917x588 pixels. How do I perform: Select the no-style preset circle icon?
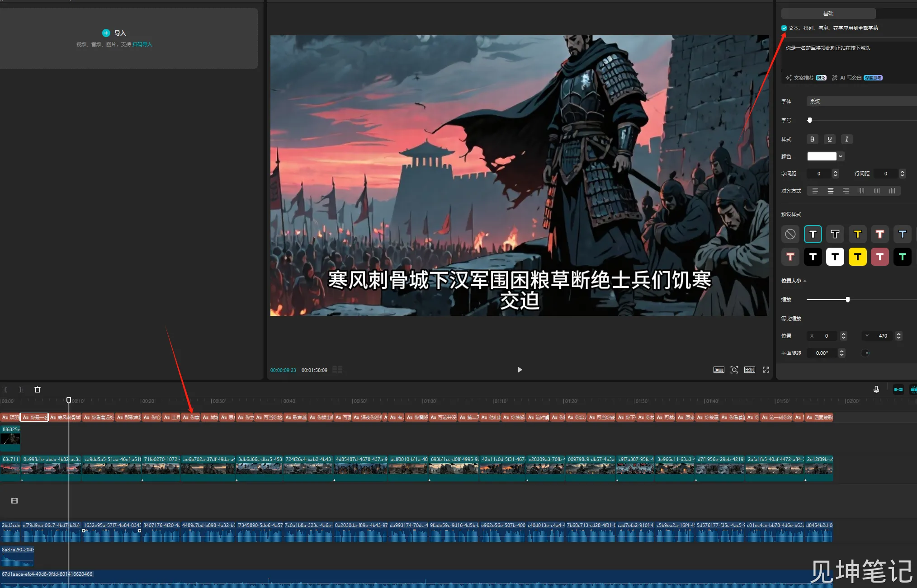pyautogui.click(x=790, y=234)
